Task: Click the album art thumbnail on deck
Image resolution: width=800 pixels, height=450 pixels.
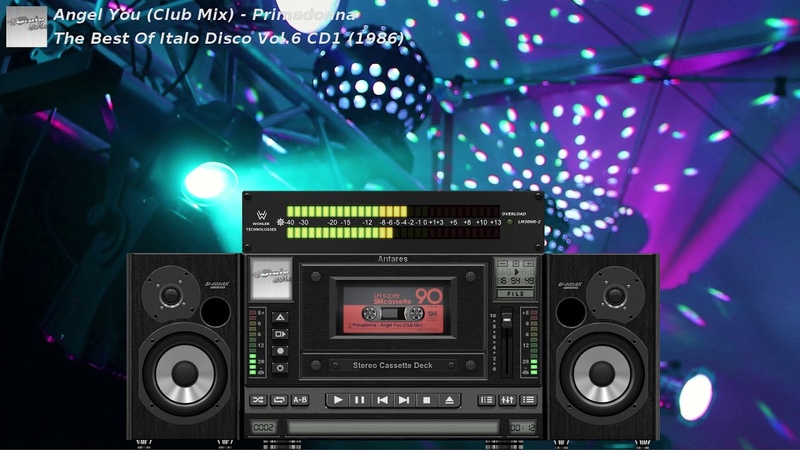Action: [x=271, y=279]
